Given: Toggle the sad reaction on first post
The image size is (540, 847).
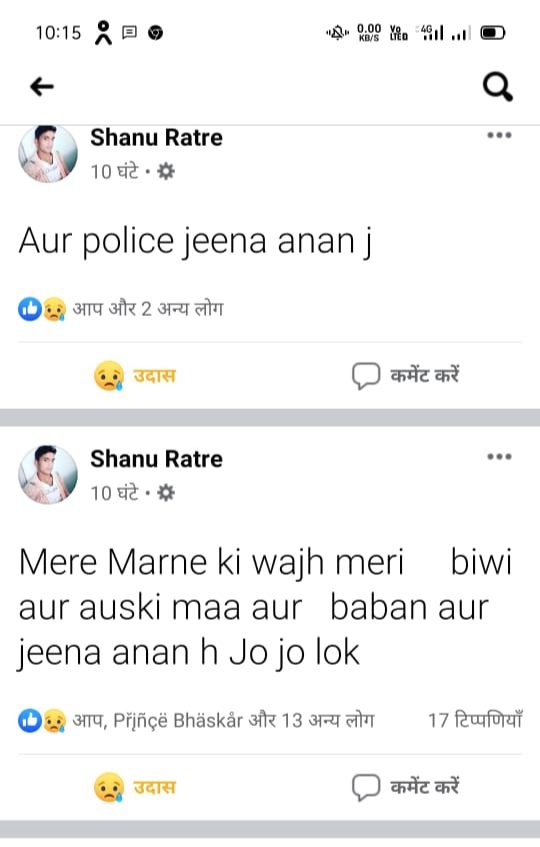Looking at the screenshot, I should pyautogui.click(x=135, y=375).
